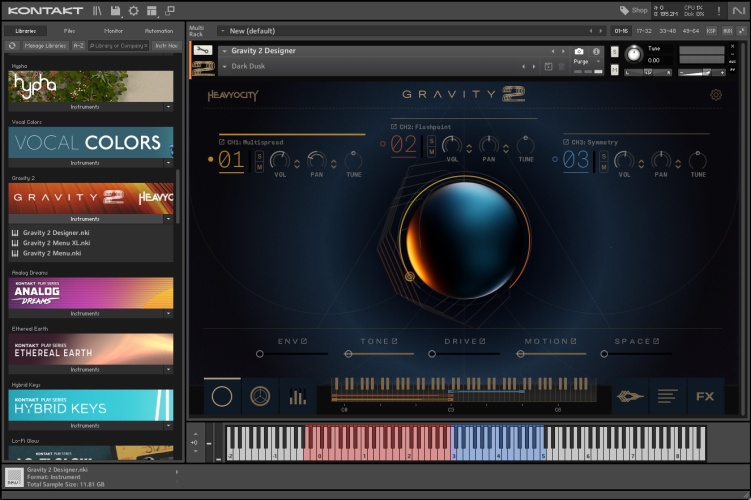Switch to the Automation tab
The width and height of the screenshot is (751, 500).
(158, 31)
